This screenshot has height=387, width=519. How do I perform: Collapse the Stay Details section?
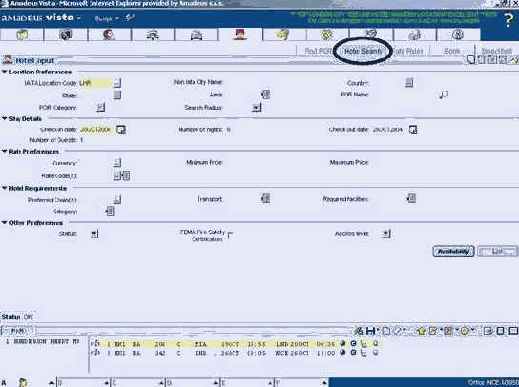tap(5, 118)
